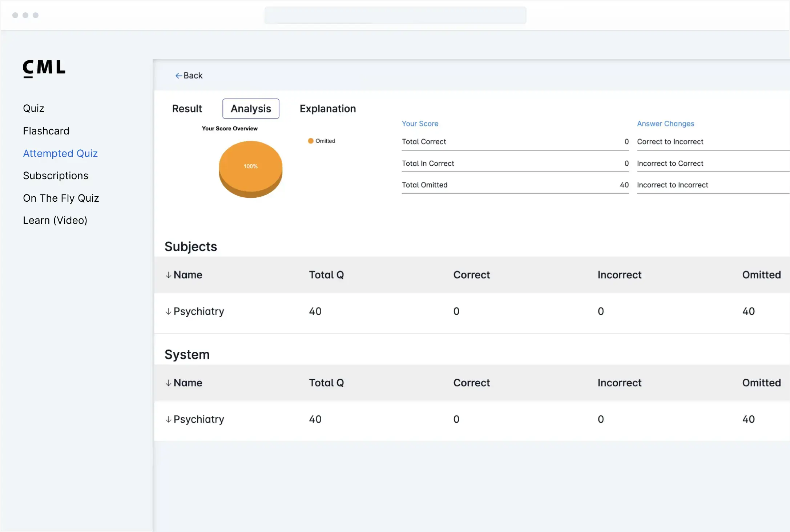This screenshot has height=532, width=790.
Task: Select the Analysis tab
Action: 251,109
